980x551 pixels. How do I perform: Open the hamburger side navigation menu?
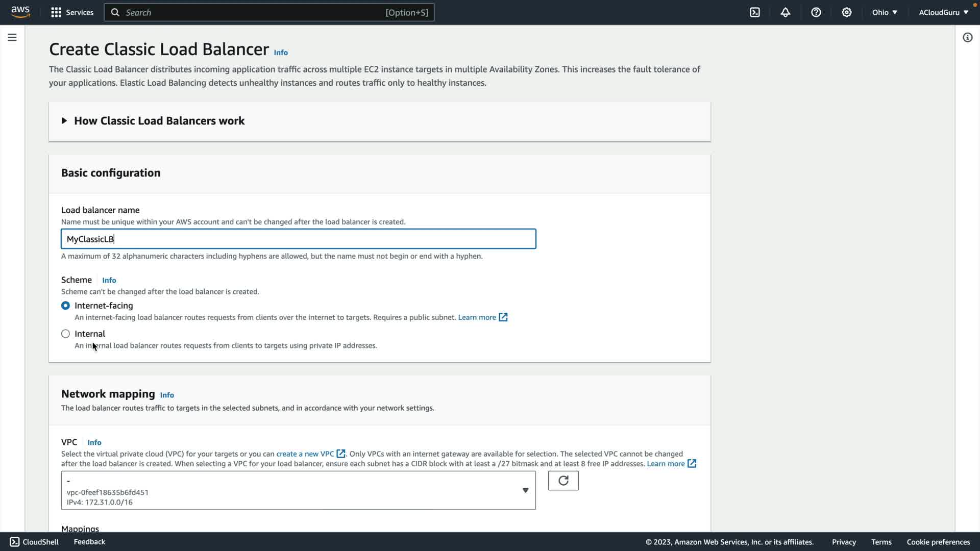pyautogui.click(x=12, y=37)
